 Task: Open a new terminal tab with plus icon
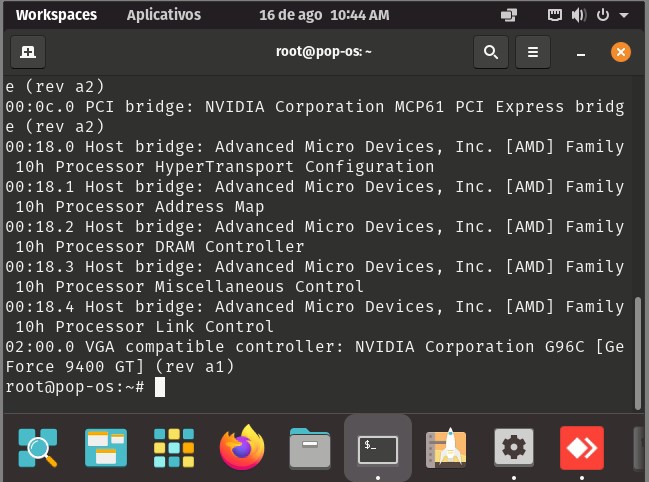point(28,52)
